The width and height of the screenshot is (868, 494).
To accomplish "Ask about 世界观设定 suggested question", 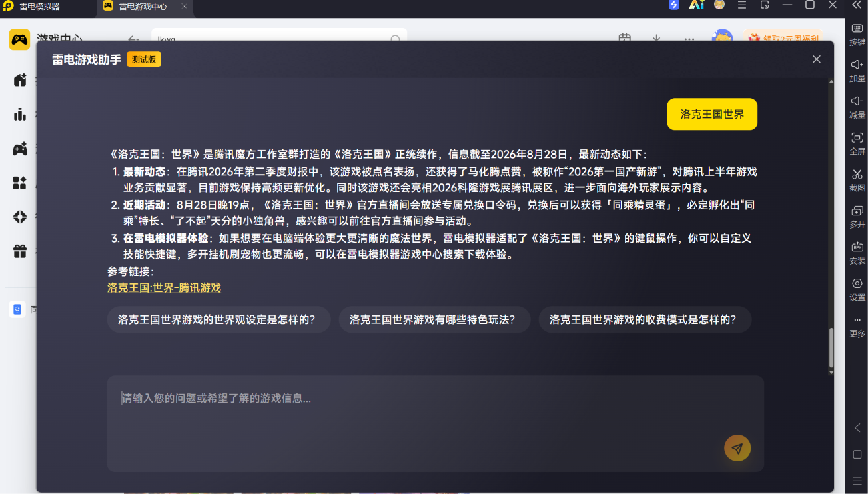I will pyautogui.click(x=219, y=319).
